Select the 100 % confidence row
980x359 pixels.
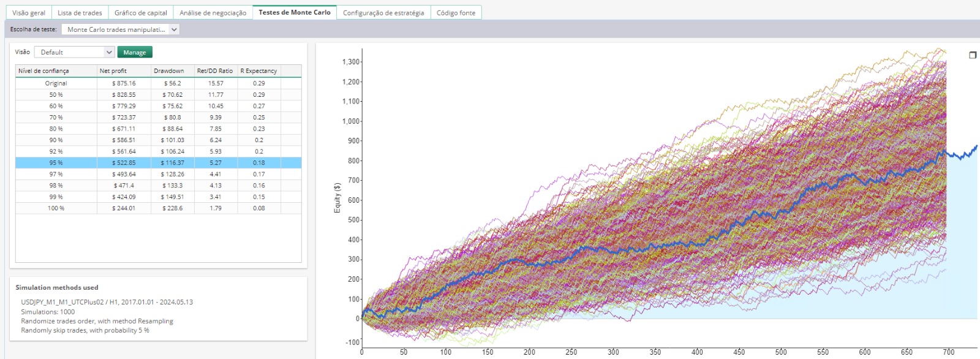pyautogui.click(x=159, y=208)
